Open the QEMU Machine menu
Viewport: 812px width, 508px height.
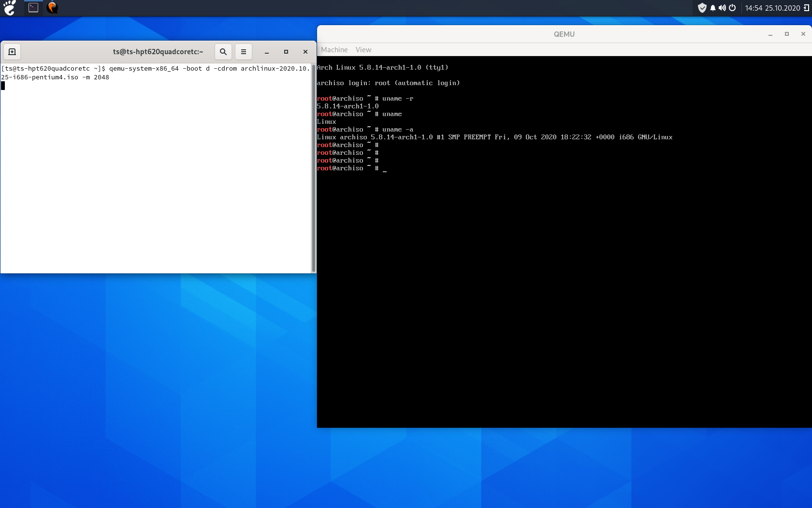click(334, 50)
